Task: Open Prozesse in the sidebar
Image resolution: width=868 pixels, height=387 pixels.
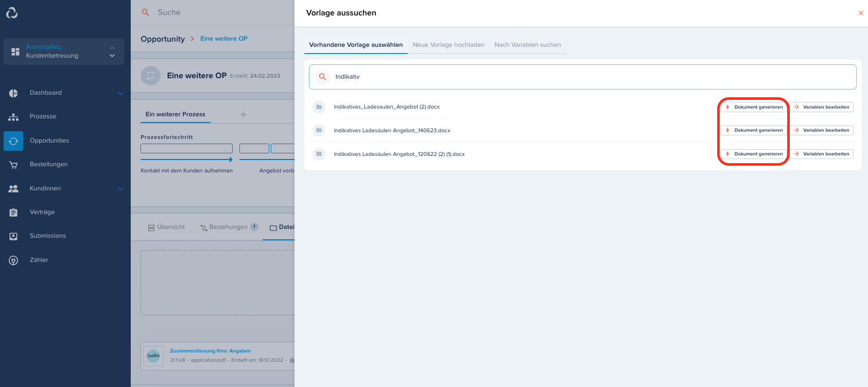Action: [43, 117]
